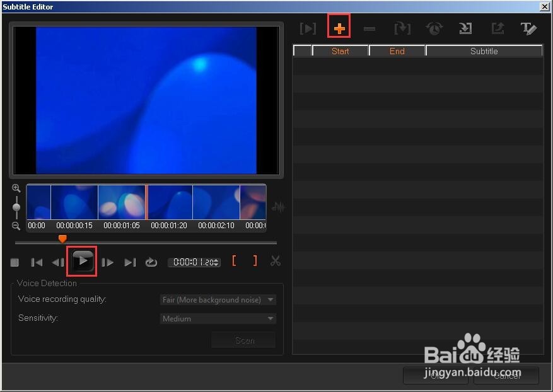Click the Subtitle column header
The height and width of the screenshot is (392, 553).
pyautogui.click(x=484, y=51)
